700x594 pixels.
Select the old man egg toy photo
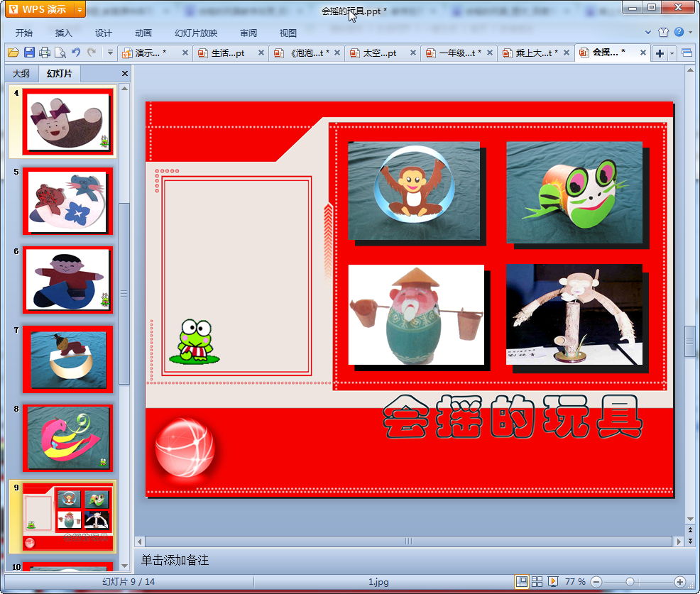pos(416,314)
